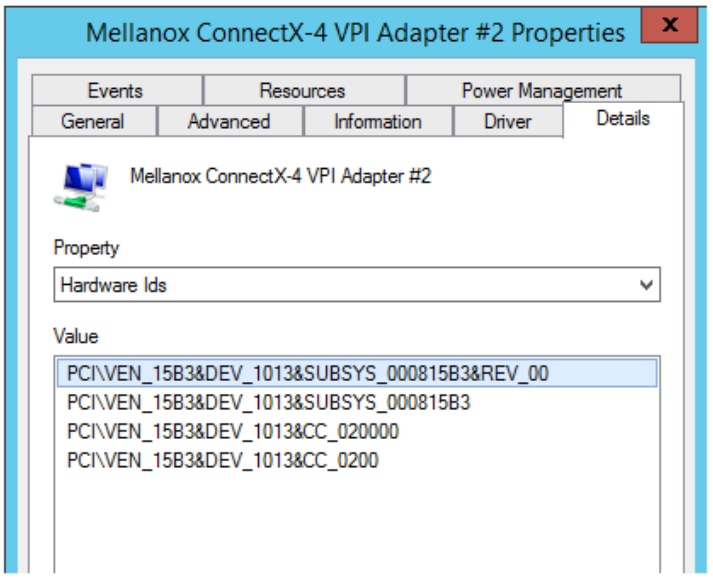713x578 pixels.
Task: Click the Details tab
Action: click(x=622, y=119)
